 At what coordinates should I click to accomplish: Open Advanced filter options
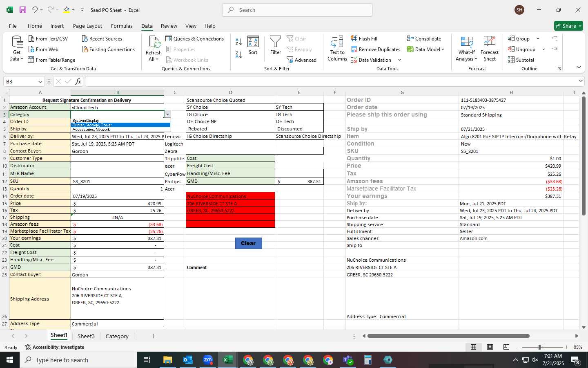click(x=301, y=60)
